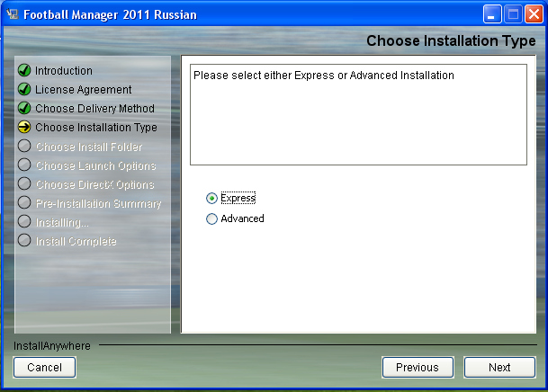Click the Choose Launch Options step label
This screenshot has height=392, width=548.
pyautogui.click(x=95, y=165)
